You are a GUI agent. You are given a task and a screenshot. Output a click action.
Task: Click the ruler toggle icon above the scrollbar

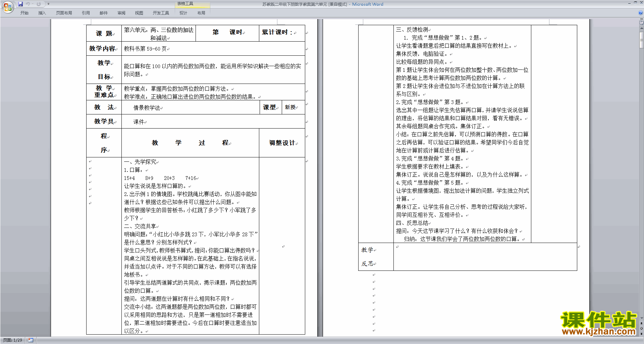point(642,23)
